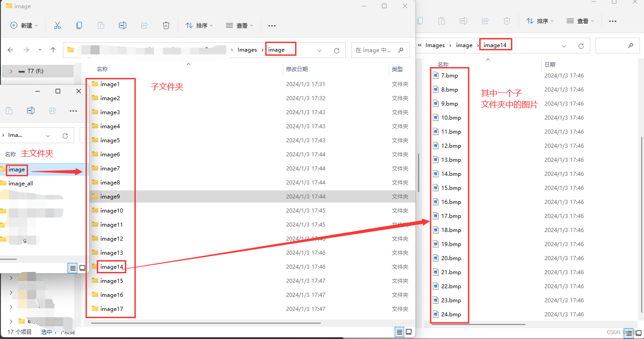Viewport: 644px width, 339px height.
Task: Open recent locations chevron in image window
Action: click(x=40, y=50)
